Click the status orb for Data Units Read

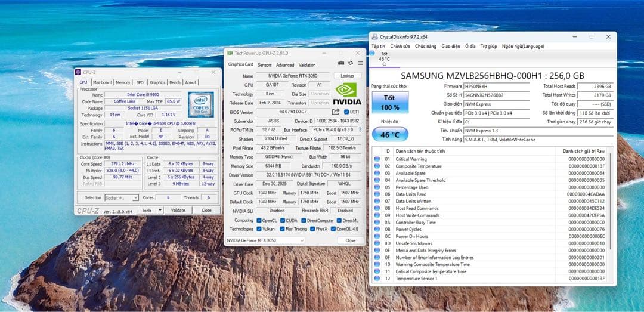377,194
